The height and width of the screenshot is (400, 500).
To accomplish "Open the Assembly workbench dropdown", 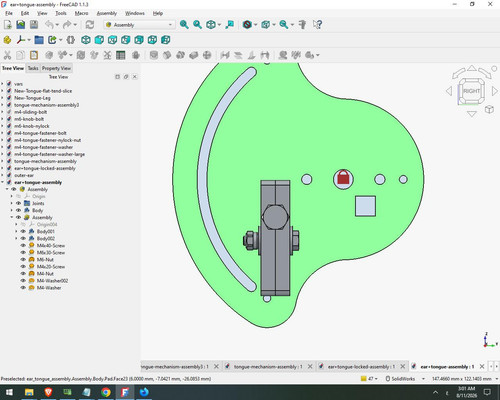I will tap(139, 25).
